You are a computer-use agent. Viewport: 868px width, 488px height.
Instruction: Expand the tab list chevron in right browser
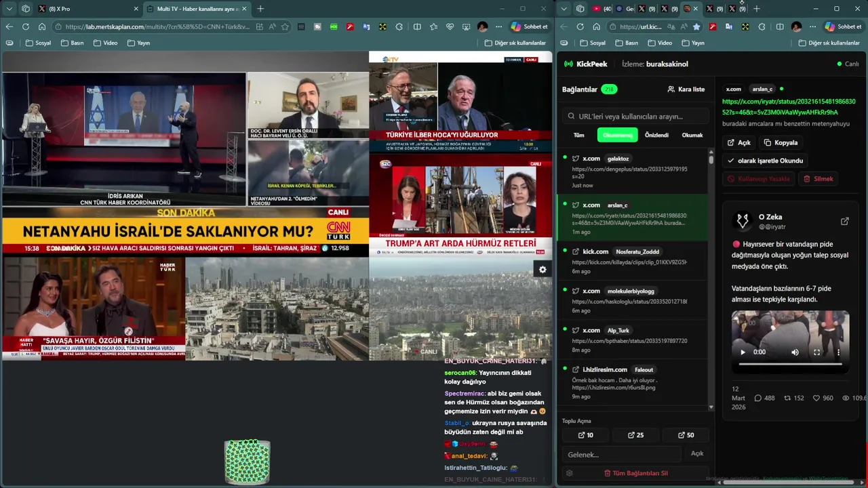pos(564,9)
